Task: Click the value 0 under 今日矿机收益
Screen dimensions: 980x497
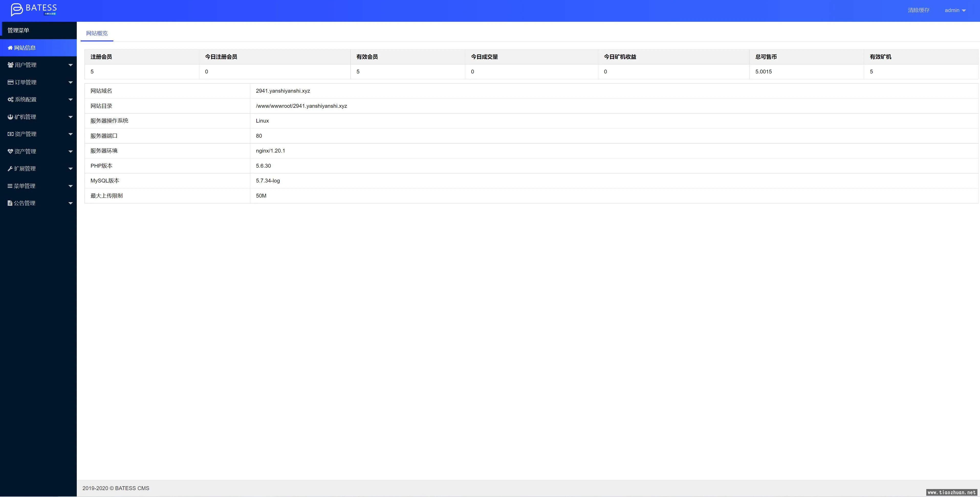Action: (x=606, y=72)
